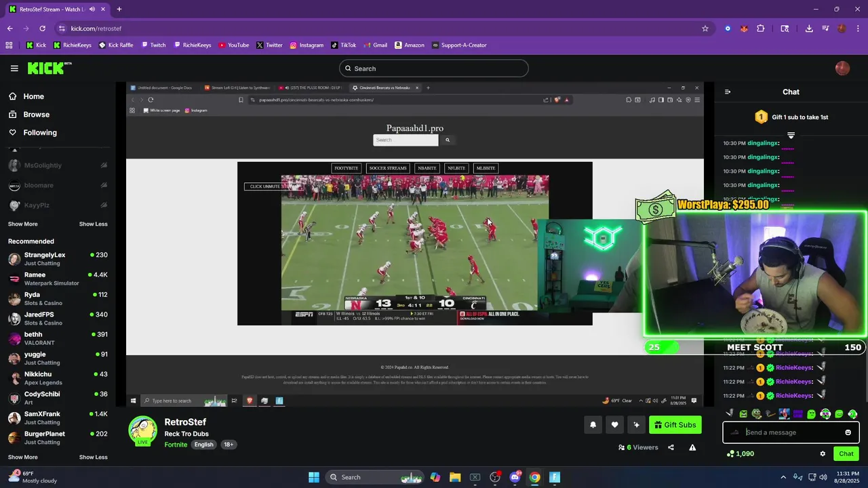
Task: Click the address bar URL kick.com/retrostef
Action: coord(96,28)
